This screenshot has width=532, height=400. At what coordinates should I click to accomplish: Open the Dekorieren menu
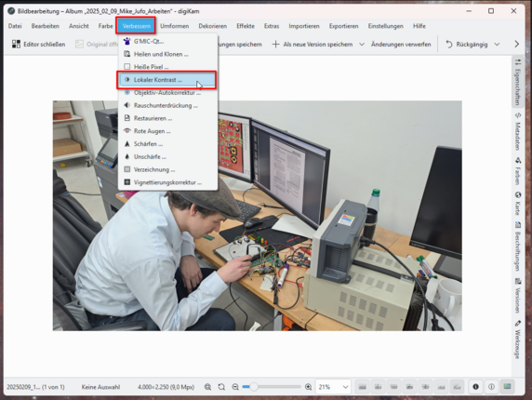coord(213,26)
